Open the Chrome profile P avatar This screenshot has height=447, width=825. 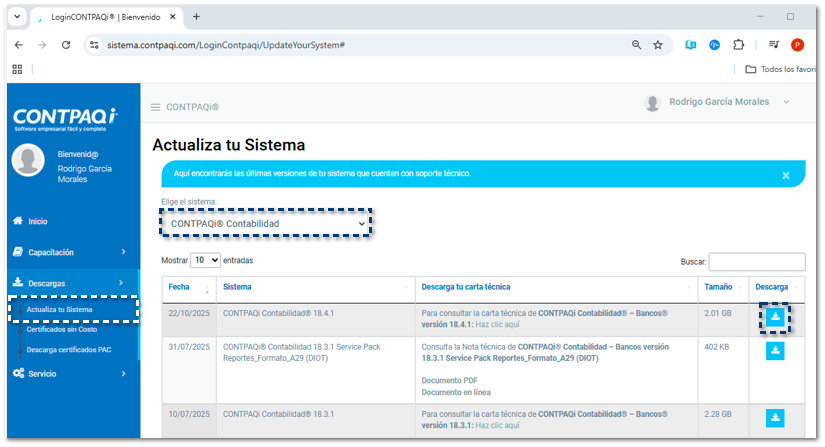[798, 45]
